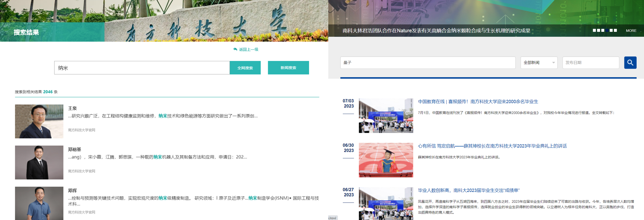Screen dimensions: 644x220
Task: Click 南方科技大学官网 under the 王泉 result
Action: tap(82, 130)
